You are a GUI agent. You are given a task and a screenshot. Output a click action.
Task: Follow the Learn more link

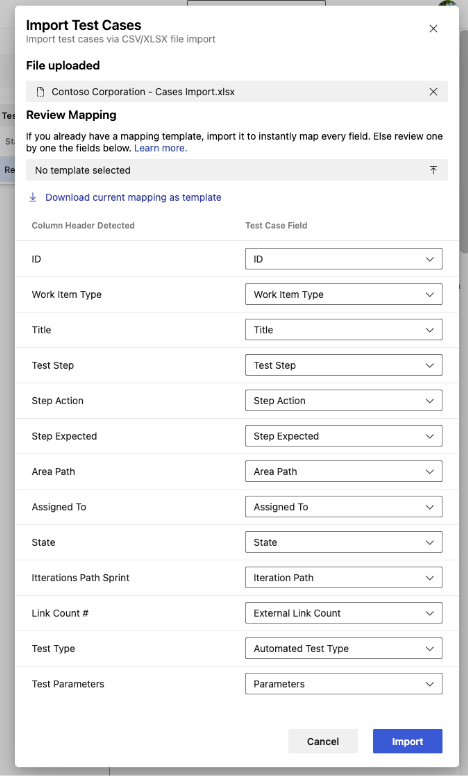(x=160, y=148)
